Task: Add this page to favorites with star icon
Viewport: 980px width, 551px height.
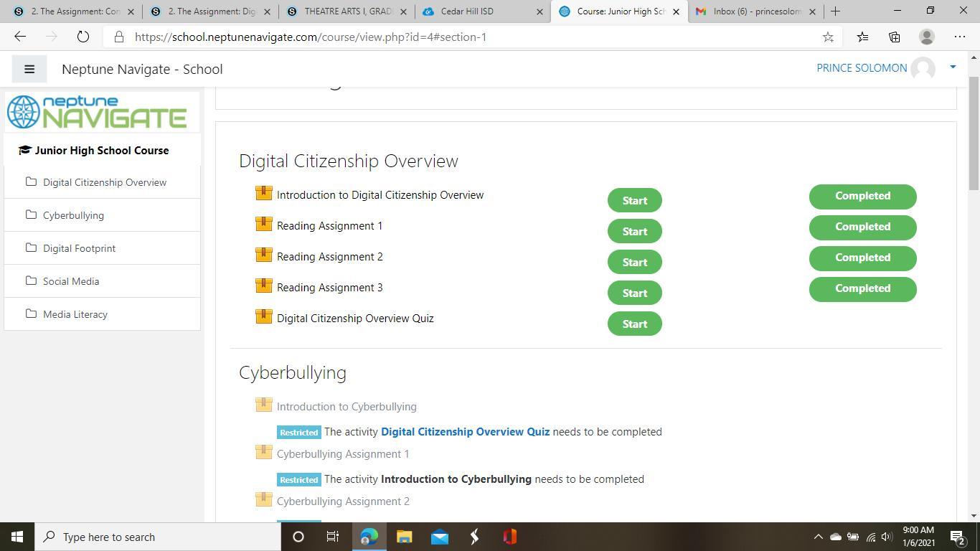Action: (x=828, y=37)
